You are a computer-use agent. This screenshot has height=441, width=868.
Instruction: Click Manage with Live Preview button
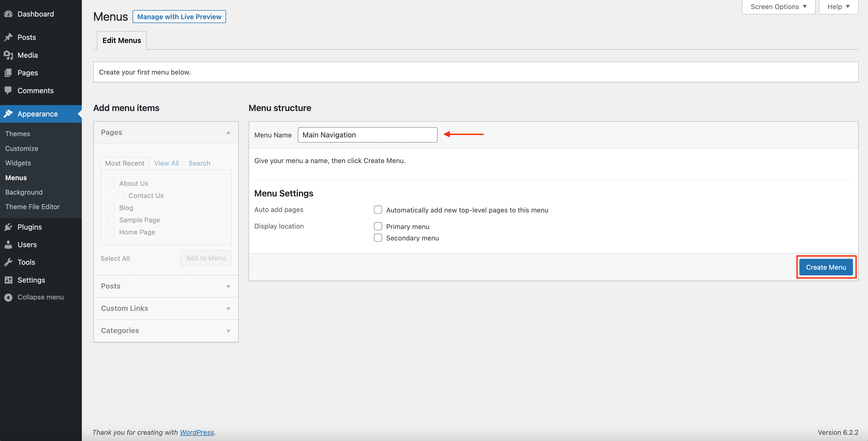pos(179,17)
